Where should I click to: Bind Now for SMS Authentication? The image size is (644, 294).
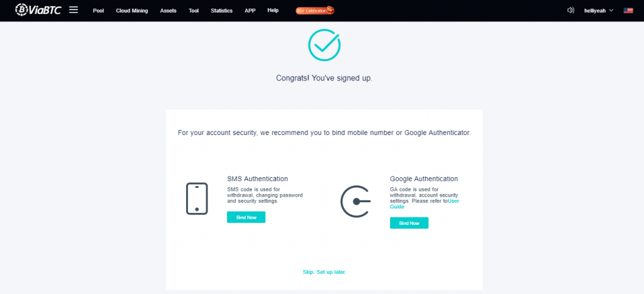246,217
